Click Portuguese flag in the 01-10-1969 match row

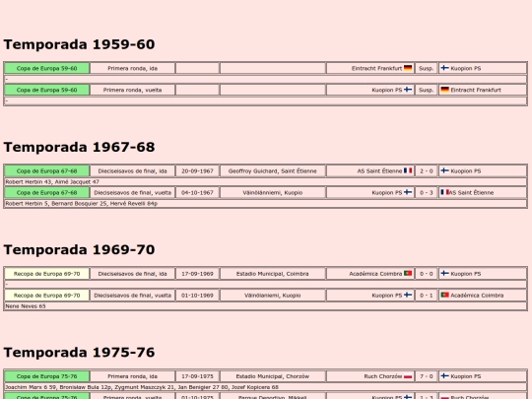[444, 296]
